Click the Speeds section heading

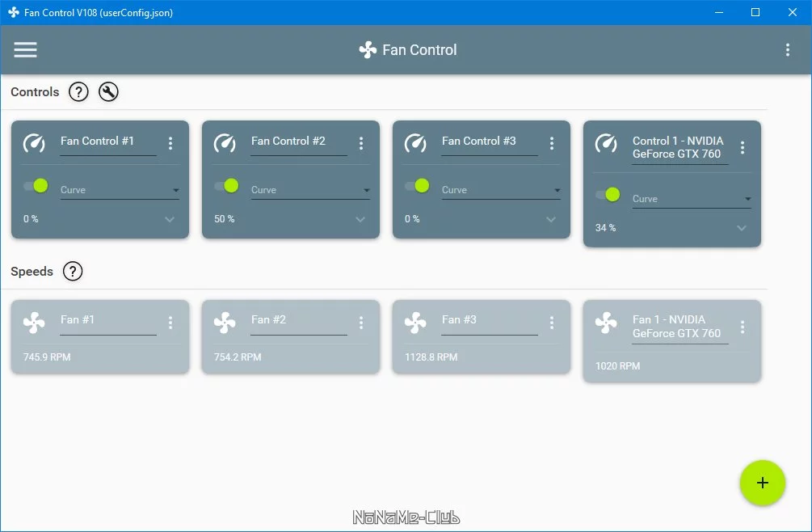pos(32,272)
